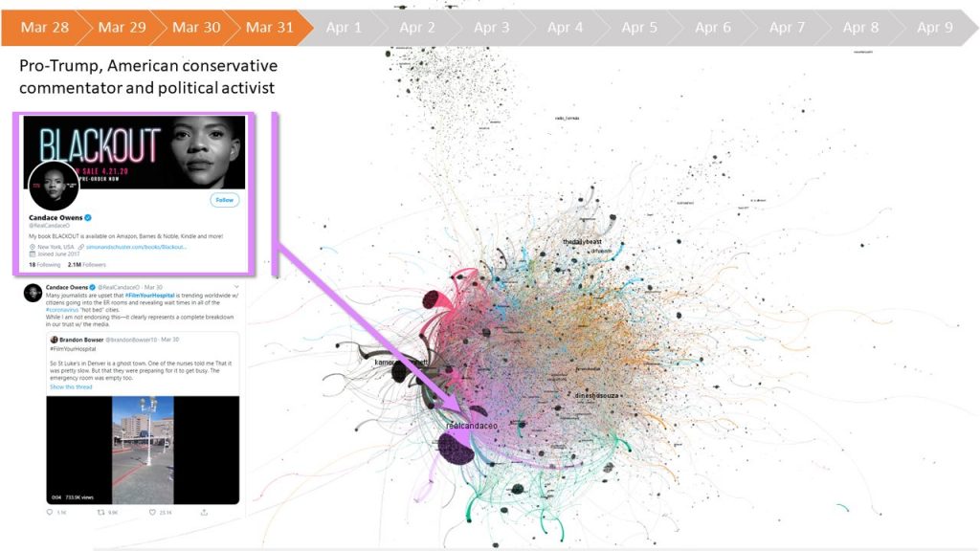
Task: Click 'Show this thread' link
Action: 72,386
